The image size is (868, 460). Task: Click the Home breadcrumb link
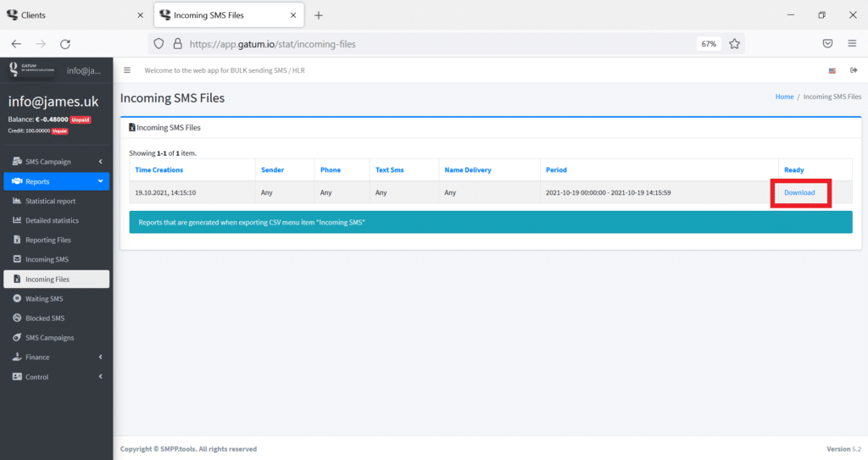784,97
